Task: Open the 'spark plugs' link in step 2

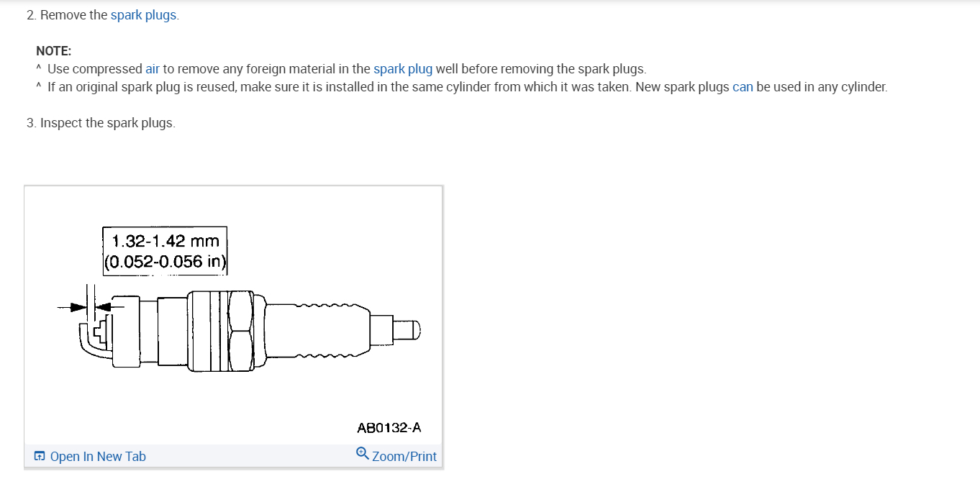Action: click(x=144, y=15)
